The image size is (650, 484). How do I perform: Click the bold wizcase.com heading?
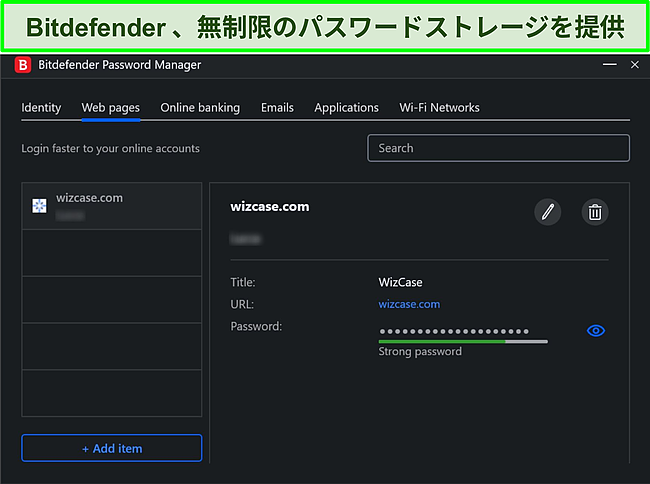(x=270, y=206)
